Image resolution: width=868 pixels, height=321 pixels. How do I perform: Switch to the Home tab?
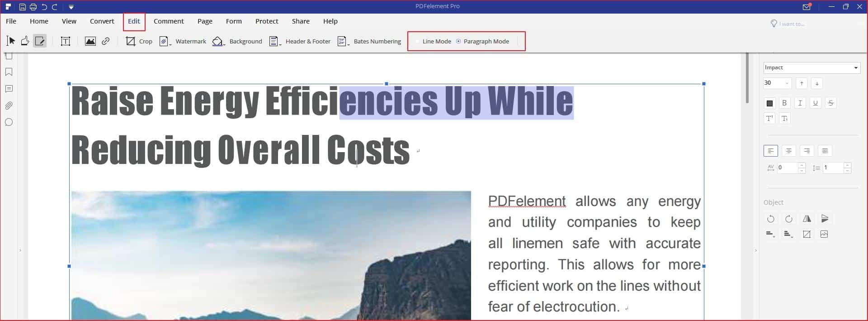(39, 21)
